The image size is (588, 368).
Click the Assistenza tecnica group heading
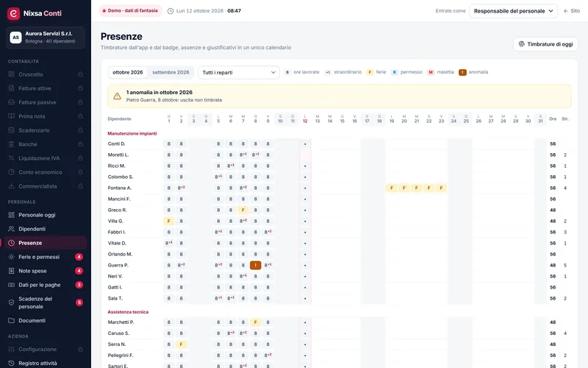pos(128,311)
